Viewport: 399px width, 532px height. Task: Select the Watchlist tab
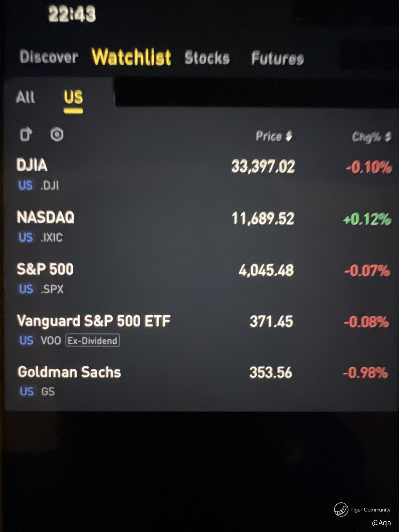click(131, 57)
